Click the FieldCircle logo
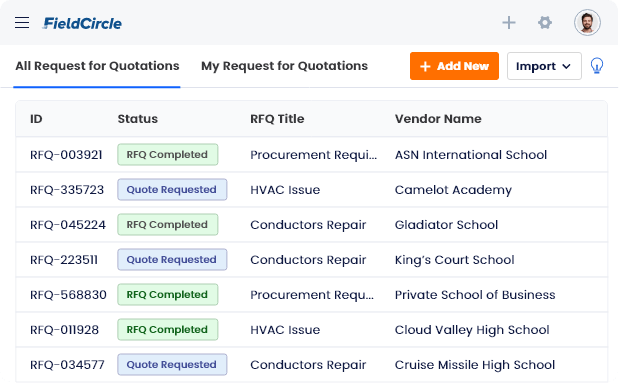619x383 pixels. [x=82, y=23]
